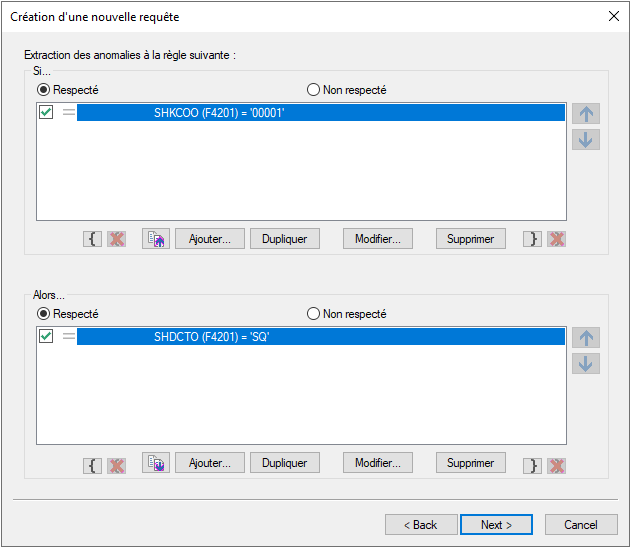631x548 pixels.
Task: Select the SHDCTO (F4201) = 'SQ' row
Action: click(x=320, y=338)
